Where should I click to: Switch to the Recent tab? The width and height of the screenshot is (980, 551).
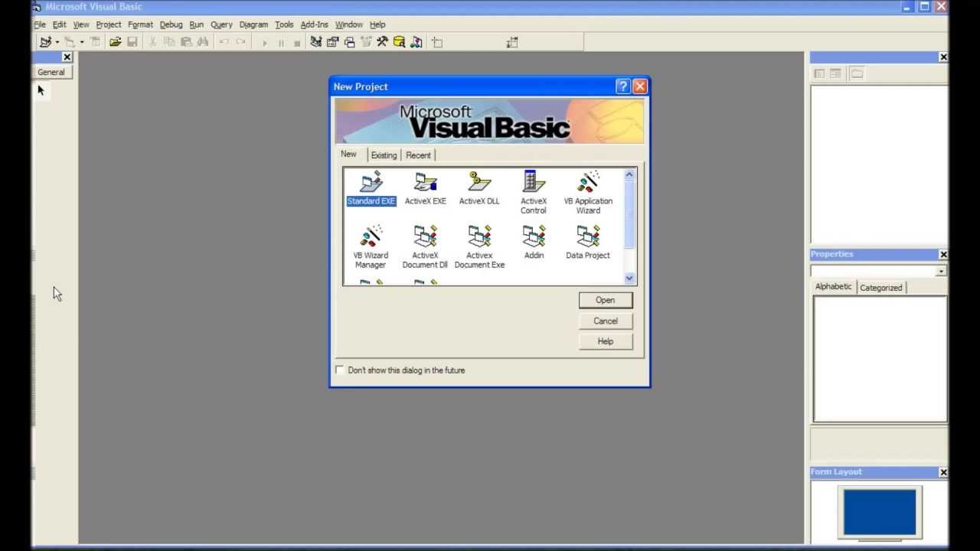click(418, 155)
